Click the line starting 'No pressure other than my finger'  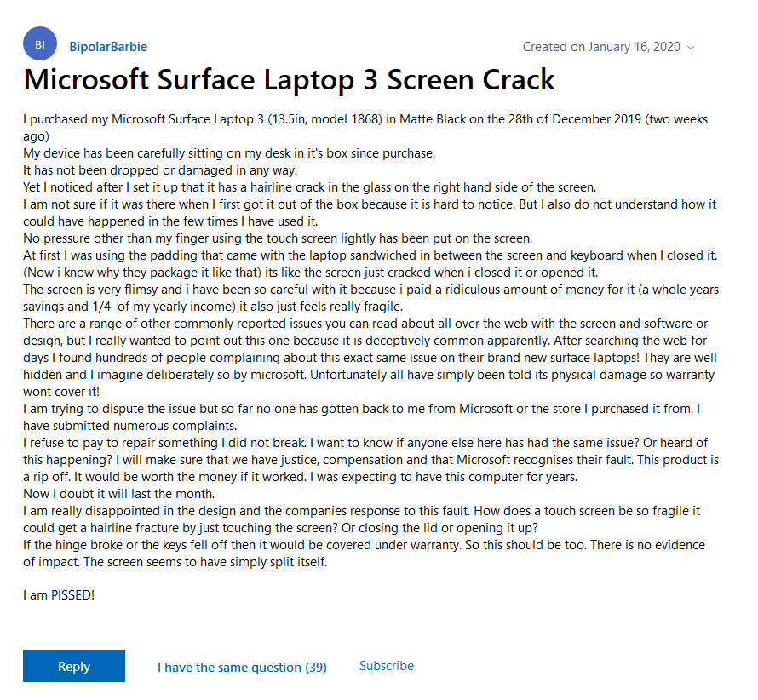click(x=256, y=237)
